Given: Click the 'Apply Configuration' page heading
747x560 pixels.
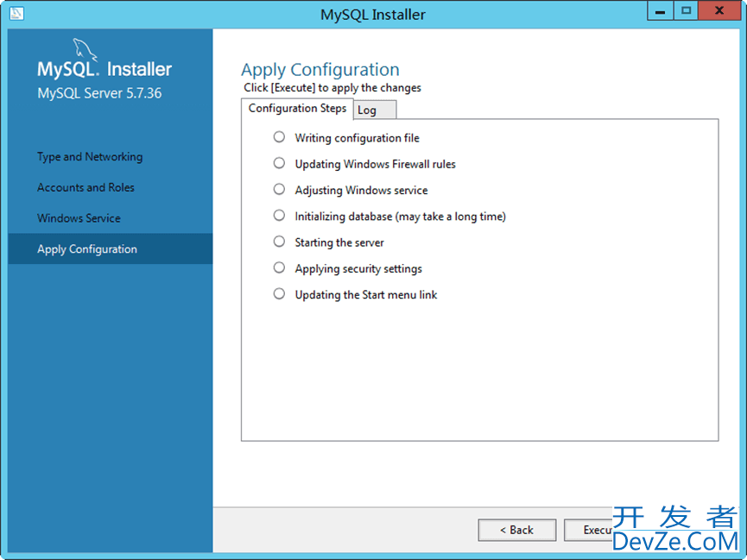Looking at the screenshot, I should (x=320, y=70).
